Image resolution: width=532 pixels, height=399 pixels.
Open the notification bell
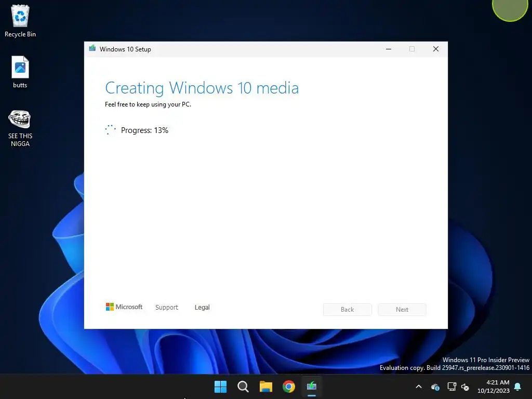[x=518, y=387]
